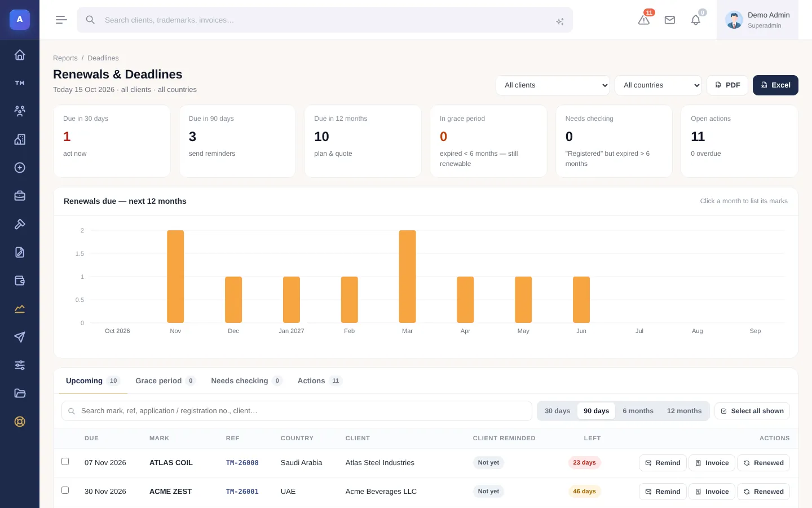Switch to the Grace period tab
812x508 pixels.
[165, 381]
